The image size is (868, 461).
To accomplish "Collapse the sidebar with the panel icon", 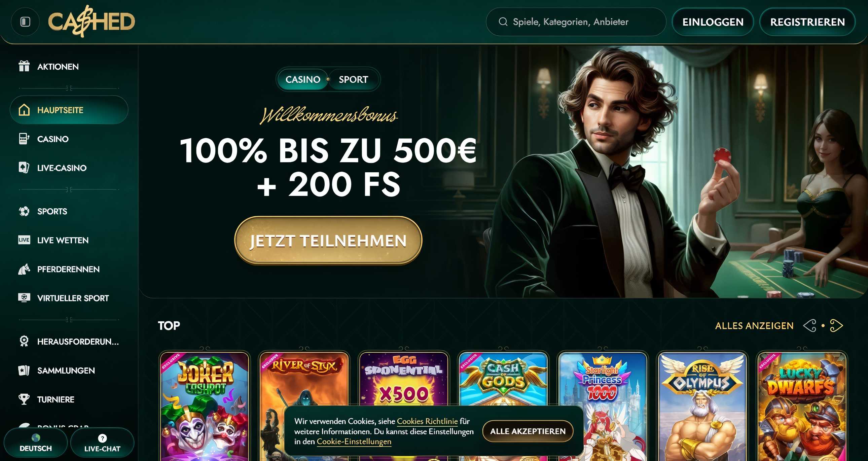I will tap(25, 22).
